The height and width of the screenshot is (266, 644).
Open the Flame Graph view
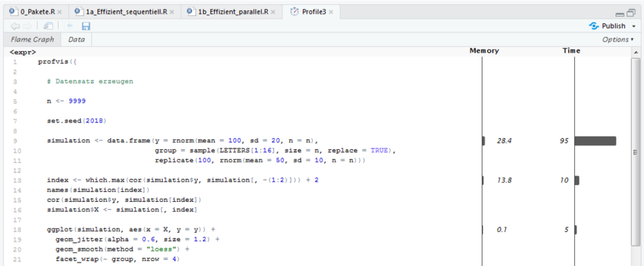click(32, 40)
